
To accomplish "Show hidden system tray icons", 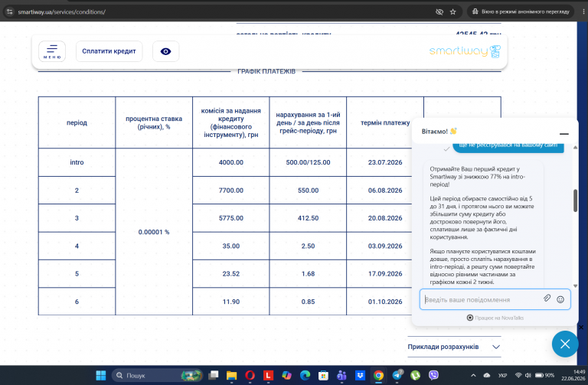I will point(473,375).
